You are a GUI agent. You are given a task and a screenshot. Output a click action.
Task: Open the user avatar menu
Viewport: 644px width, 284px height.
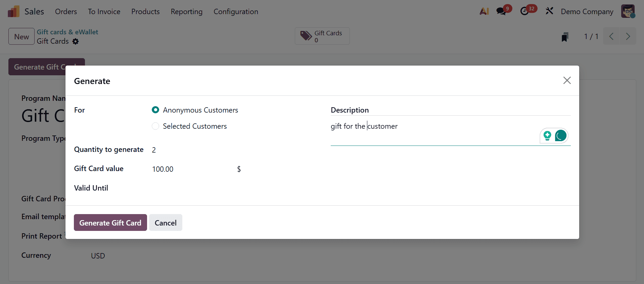[628, 11]
